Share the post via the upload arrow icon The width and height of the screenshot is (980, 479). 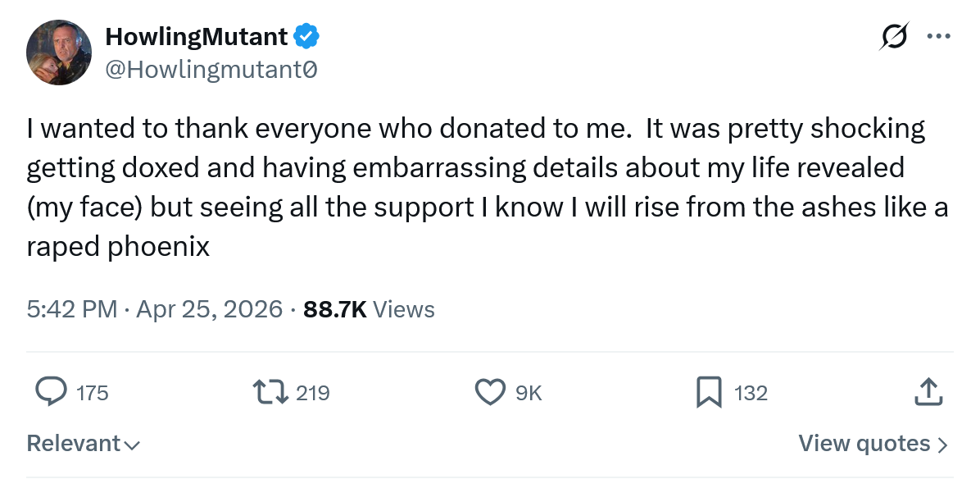tap(928, 392)
